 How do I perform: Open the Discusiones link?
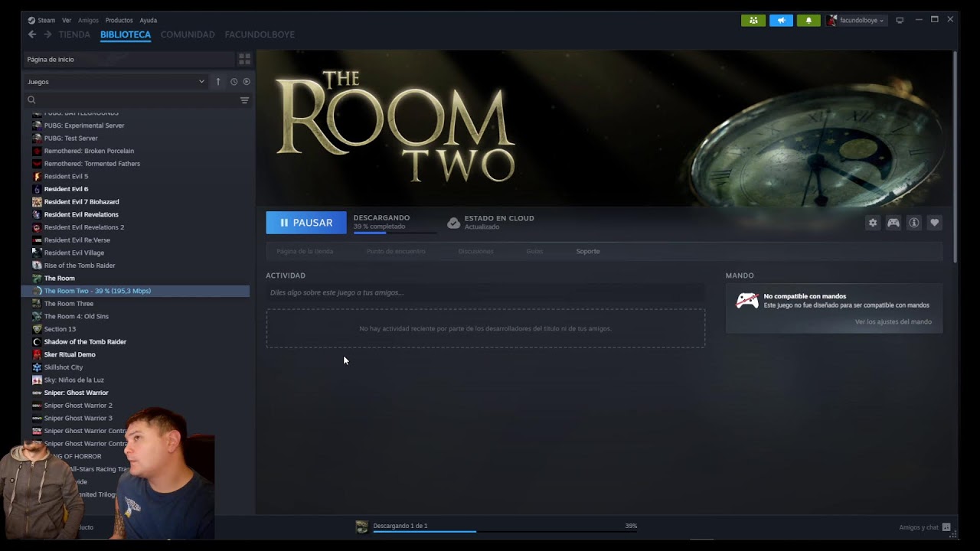475,251
